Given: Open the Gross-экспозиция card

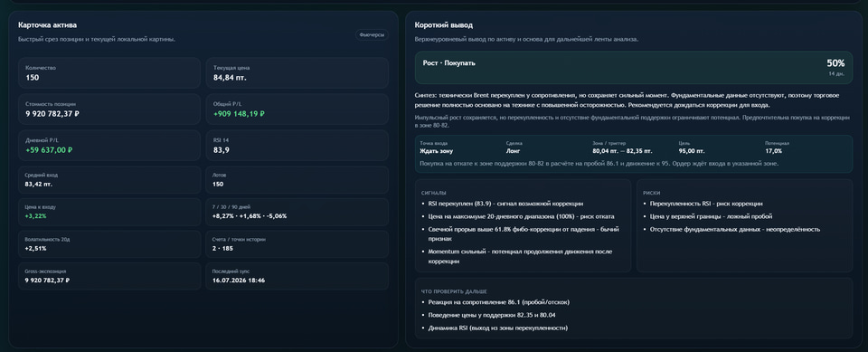Looking at the screenshot, I should pyautogui.click(x=109, y=277).
